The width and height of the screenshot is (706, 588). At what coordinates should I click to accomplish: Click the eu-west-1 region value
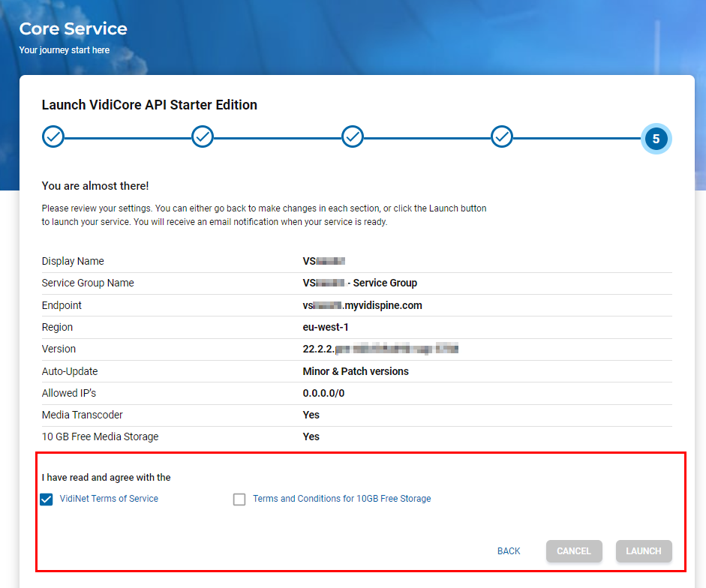point(326,327)
